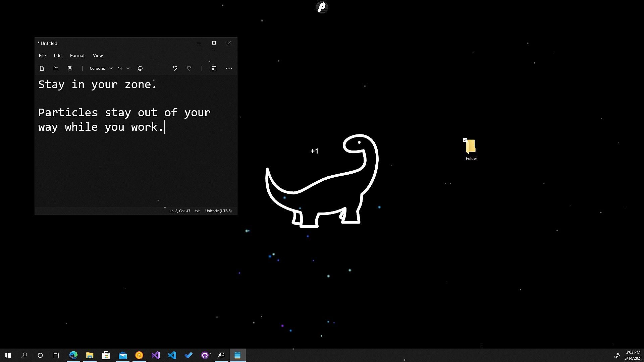
Task: Click the redo arrow icon
Action: coord(189,68)
